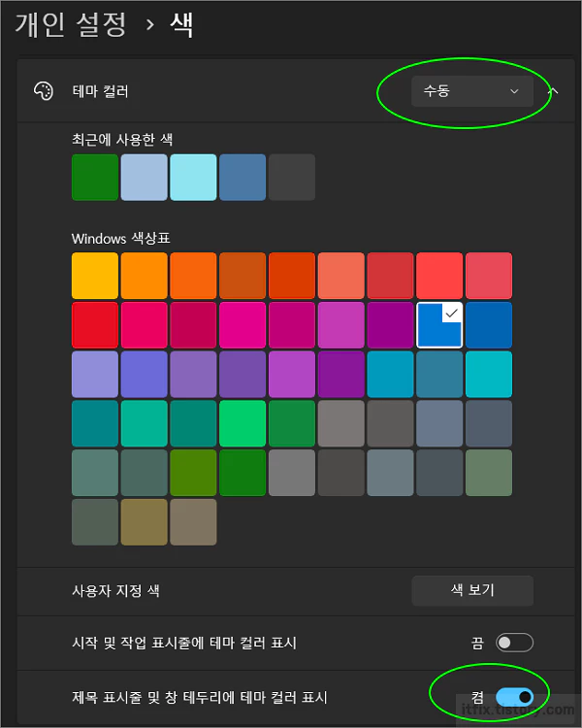The height and width of the screenshot is (728, 582).
Task: Select the khaki gold swatch in last row
Action: click(x=145, y=522)
